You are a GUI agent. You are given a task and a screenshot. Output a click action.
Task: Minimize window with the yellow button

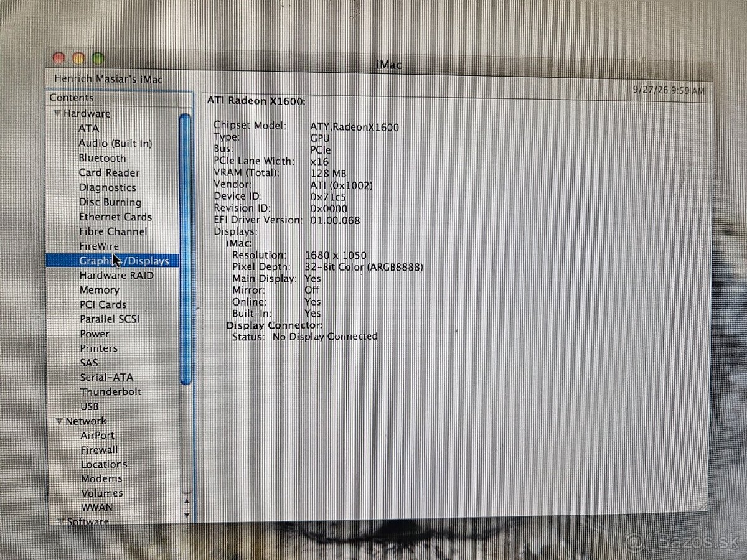coord(78,58)
